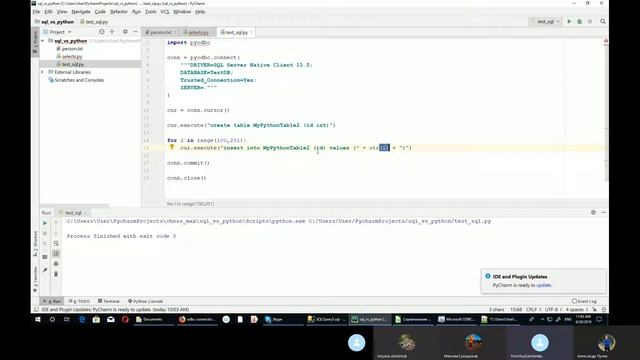
Task: Click the Project tree horizontal scrollbar
Action: pos(75,205)
